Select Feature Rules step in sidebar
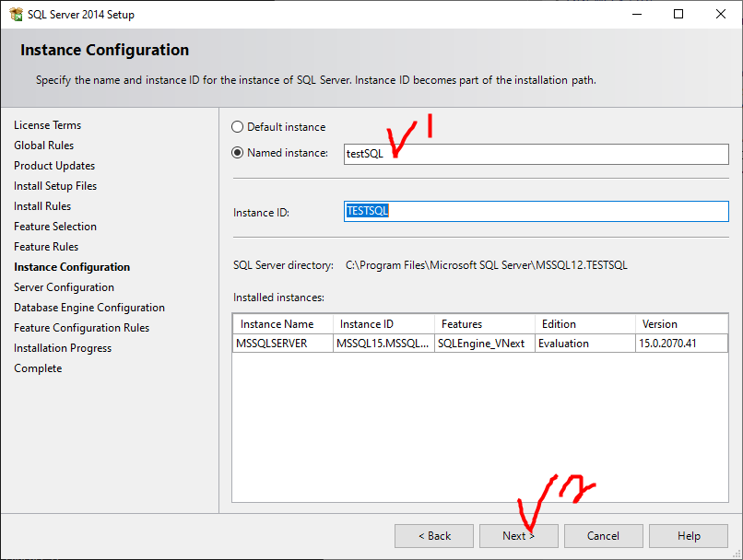The width and height of the screenshot is (743, 560). tap(46, 247)
